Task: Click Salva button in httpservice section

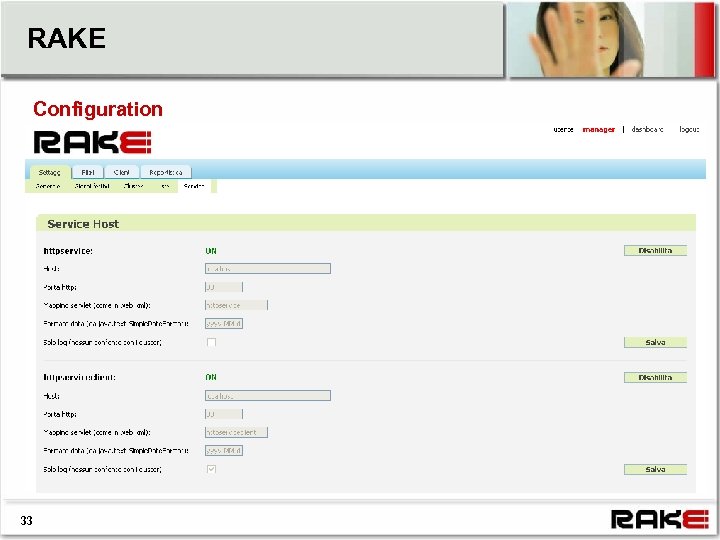Action: pyautogui.click(x=655, y=342)
